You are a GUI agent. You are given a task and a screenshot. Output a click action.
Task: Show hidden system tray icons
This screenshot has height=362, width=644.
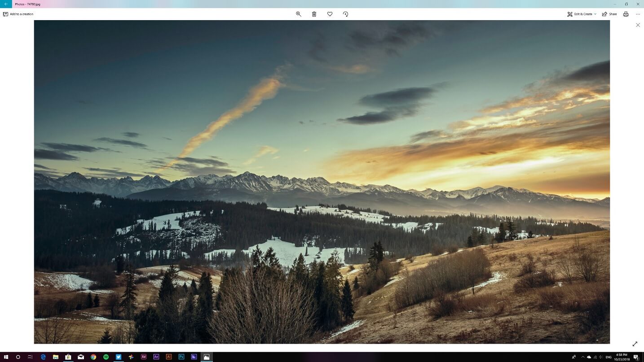(x=582, y=357)
